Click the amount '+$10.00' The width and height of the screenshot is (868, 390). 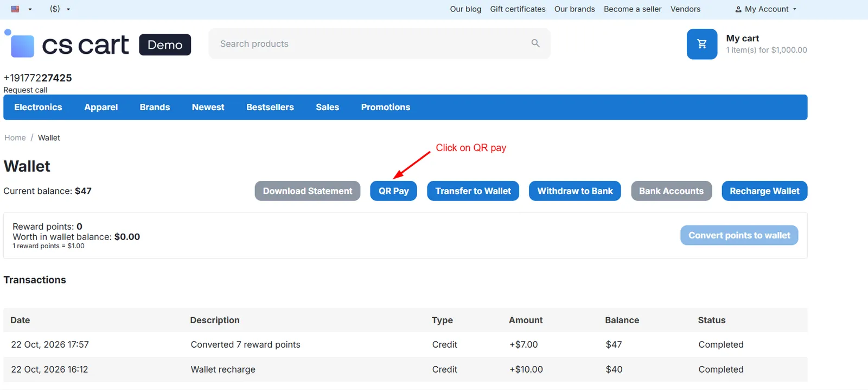[526, 369]
